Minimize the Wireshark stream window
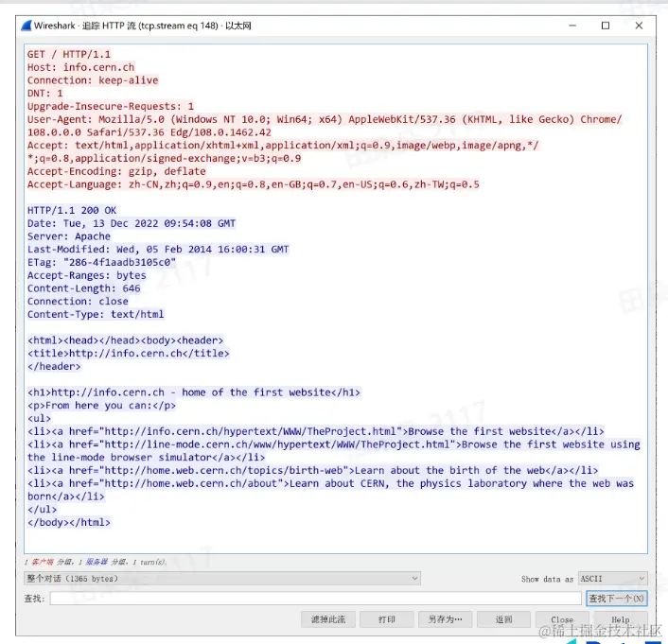 pyautogui.click(x=572, y=26)
